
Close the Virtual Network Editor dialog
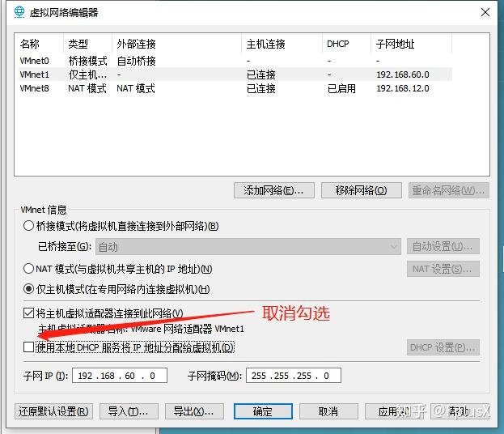click(485, 12)
